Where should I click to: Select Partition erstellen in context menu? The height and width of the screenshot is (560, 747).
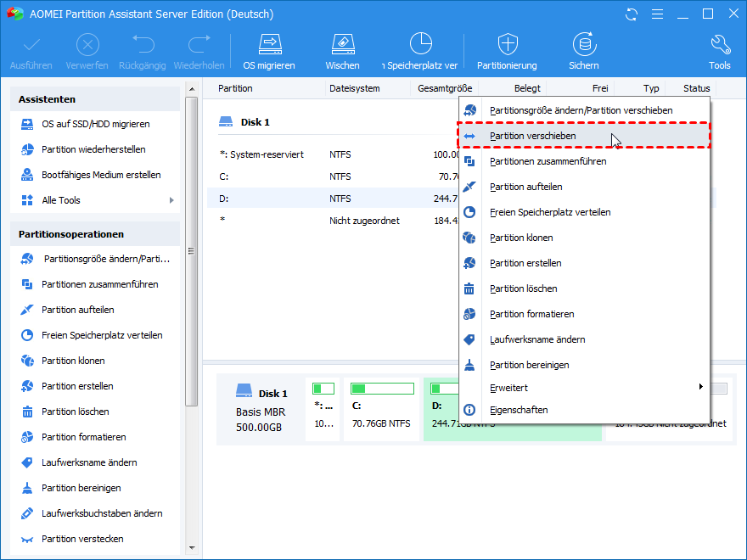(x=584, y=263)
